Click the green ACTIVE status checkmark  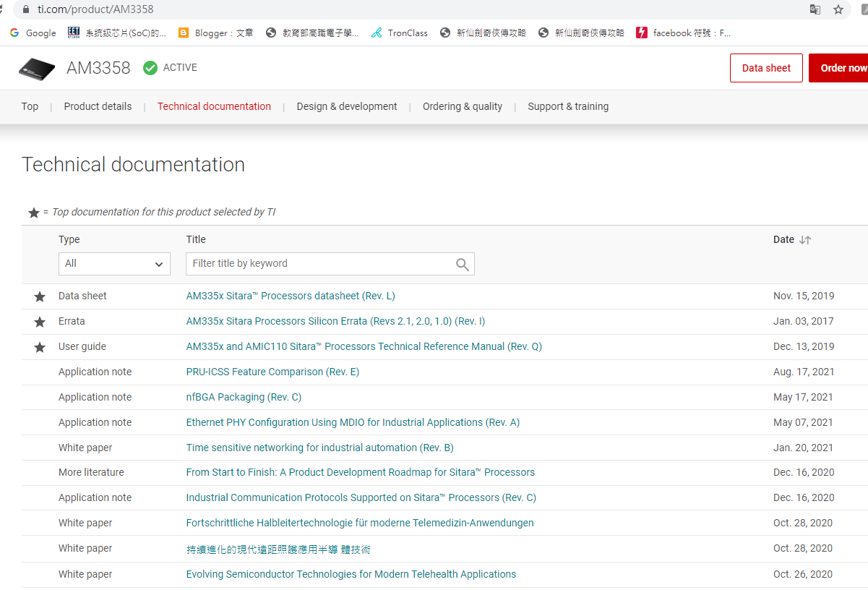coord(150,68)
